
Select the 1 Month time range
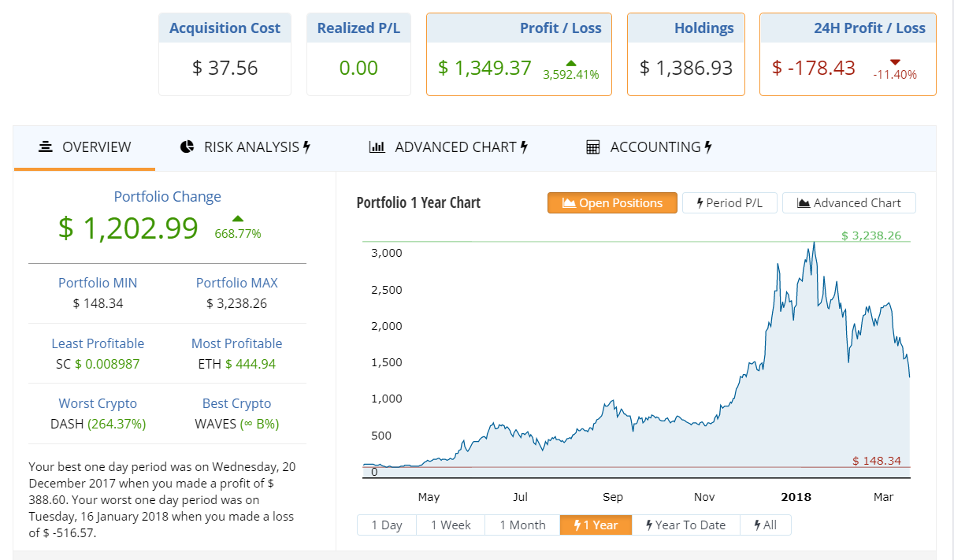pyautogui.click(x=522, y=525)
